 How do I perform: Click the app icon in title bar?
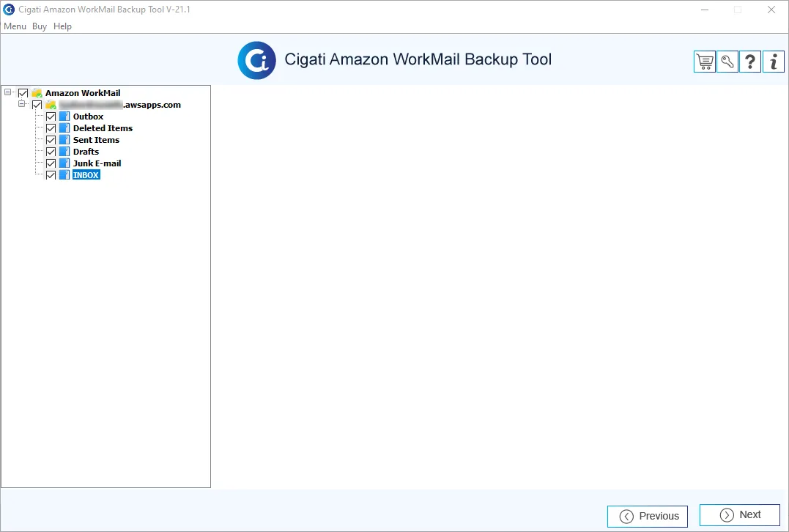pyautogui.click(x=9, y=9)
